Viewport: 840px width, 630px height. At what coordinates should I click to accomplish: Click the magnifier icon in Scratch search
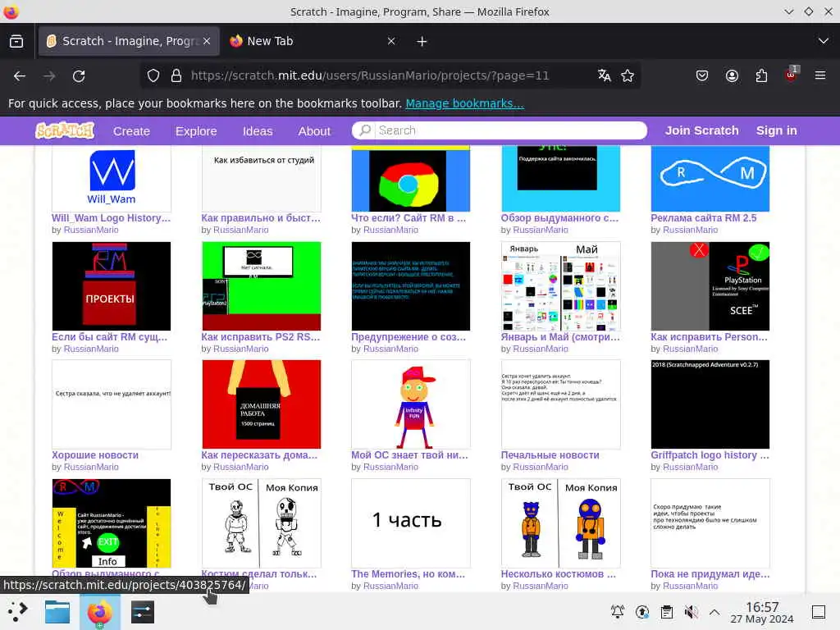(365, 130)
